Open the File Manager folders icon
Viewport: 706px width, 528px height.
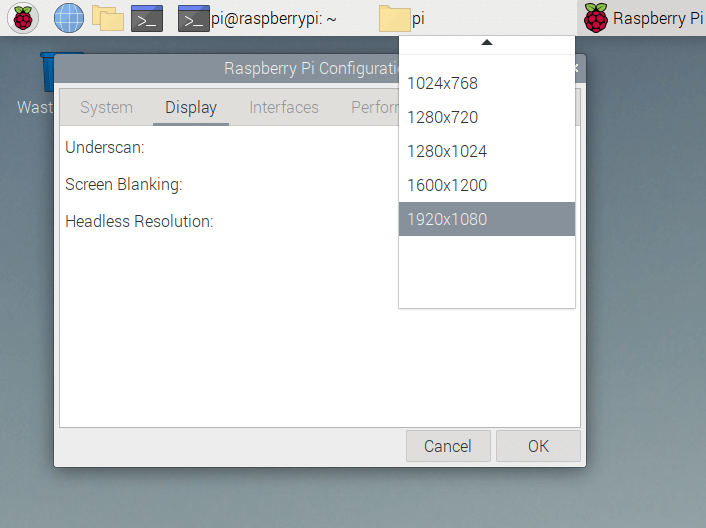108,18
